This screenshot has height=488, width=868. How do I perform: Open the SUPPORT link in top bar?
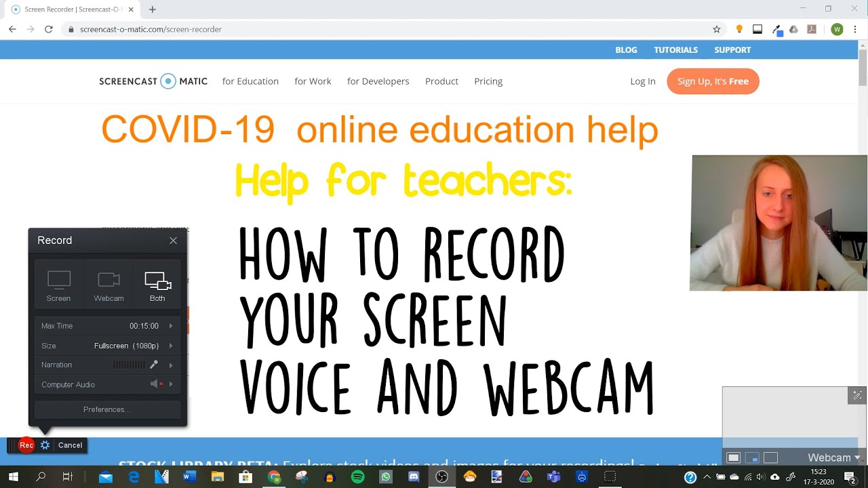pyautogui.click(x=732, y=50)
